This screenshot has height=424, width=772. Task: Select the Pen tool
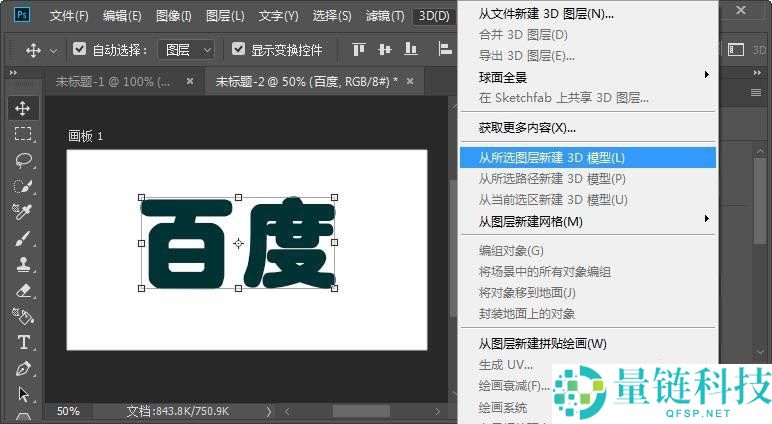pyautogui.click(x=23, y=368)
